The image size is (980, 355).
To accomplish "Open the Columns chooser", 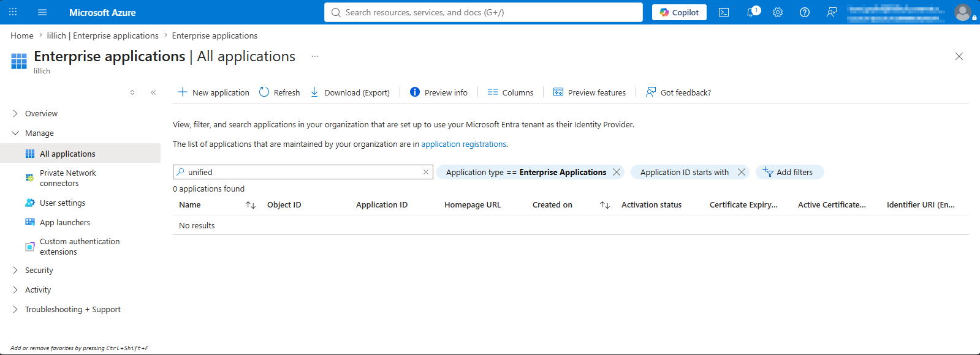I will (x=511, y=92).
